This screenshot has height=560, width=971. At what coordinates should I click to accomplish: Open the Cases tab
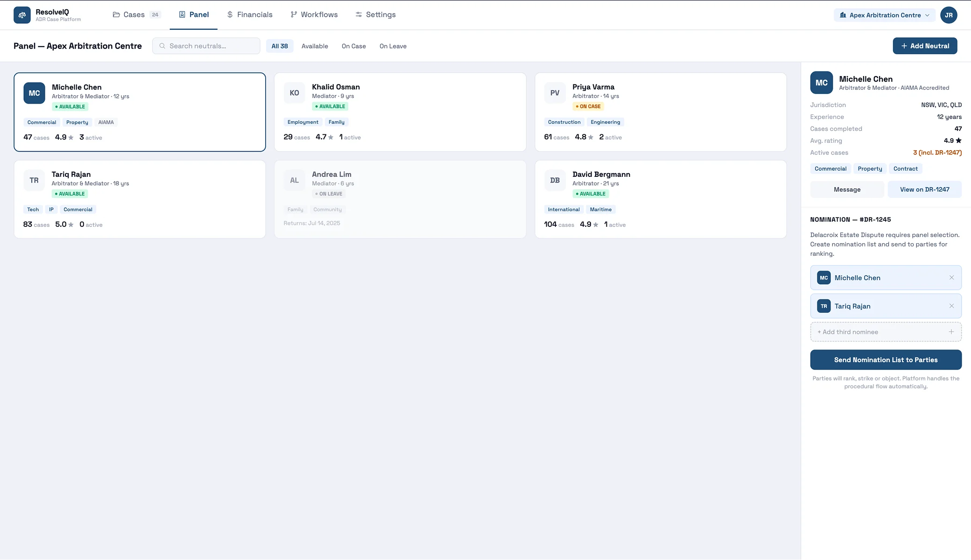[x=137, y=15]
